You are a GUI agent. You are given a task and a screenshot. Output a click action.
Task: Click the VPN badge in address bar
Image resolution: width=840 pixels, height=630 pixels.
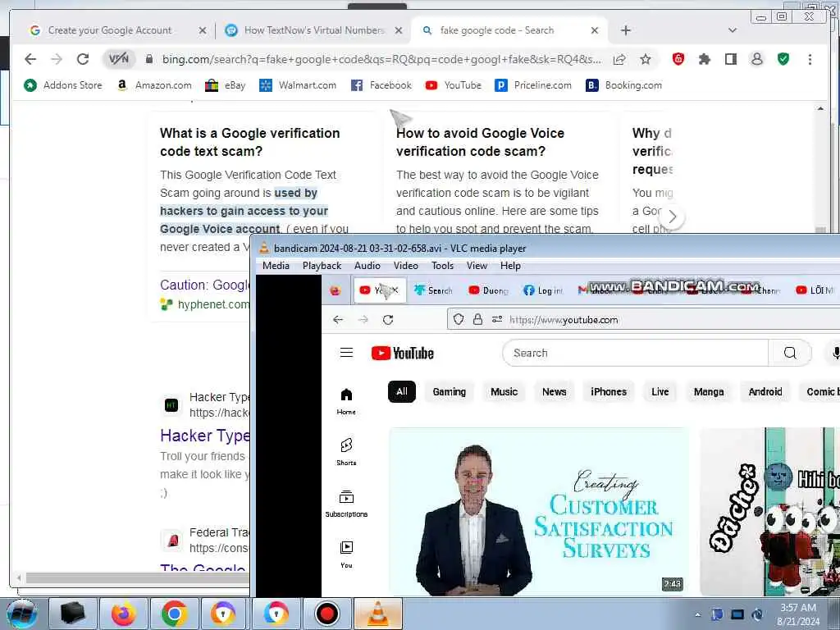(118, 59)
